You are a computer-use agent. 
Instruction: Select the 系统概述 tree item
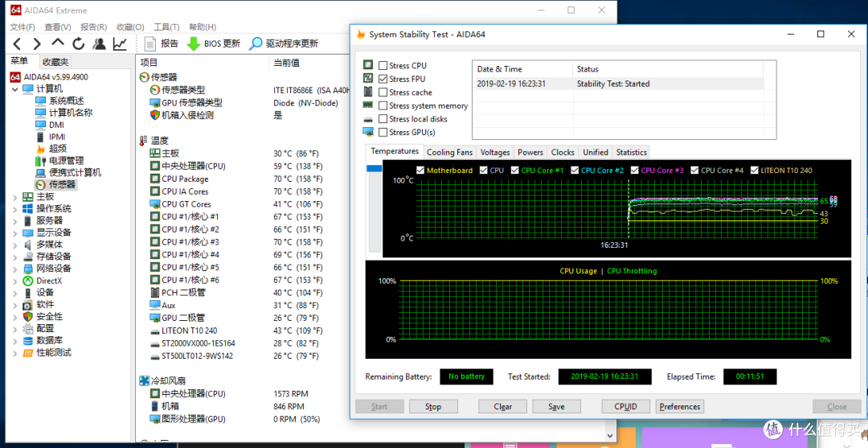point(59,101)
